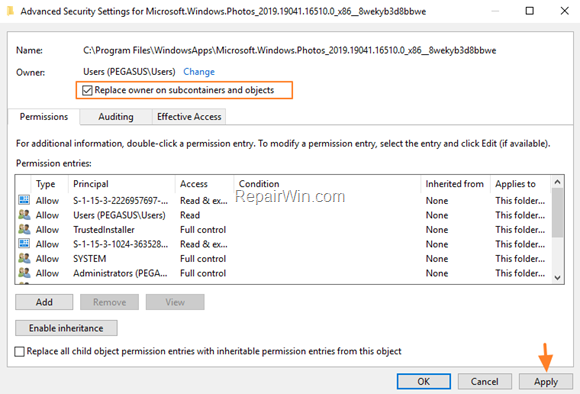The image size is (580, 394).
Task: Switch to the Effective Access tab
Action: coord(189,117)
